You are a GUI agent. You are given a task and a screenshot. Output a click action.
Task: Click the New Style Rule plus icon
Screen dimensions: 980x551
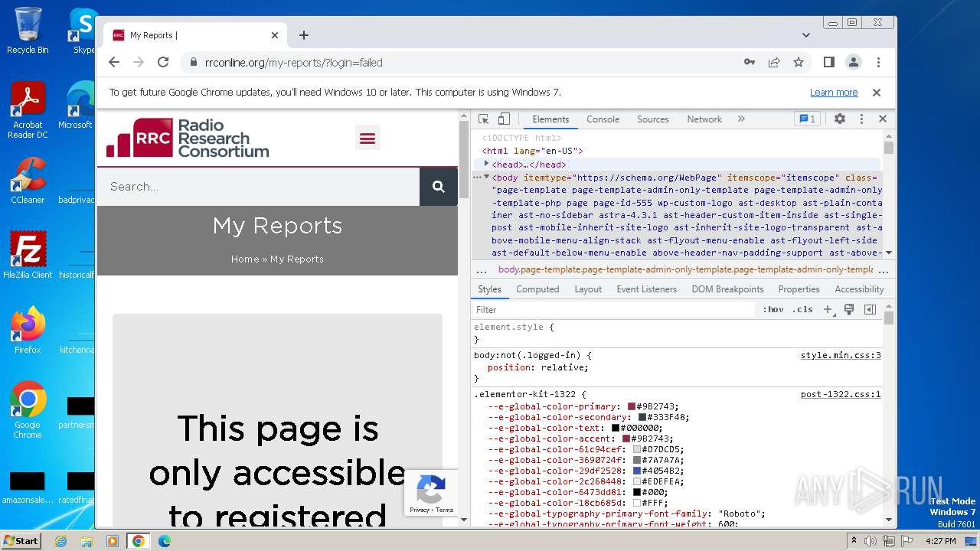[828, 309]
